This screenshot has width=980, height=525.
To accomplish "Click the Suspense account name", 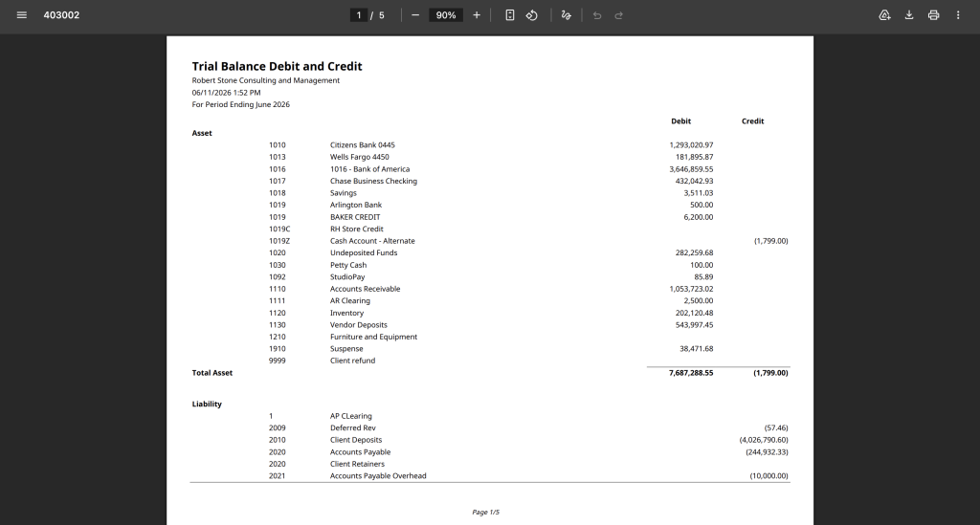I will tap(346, 349).
